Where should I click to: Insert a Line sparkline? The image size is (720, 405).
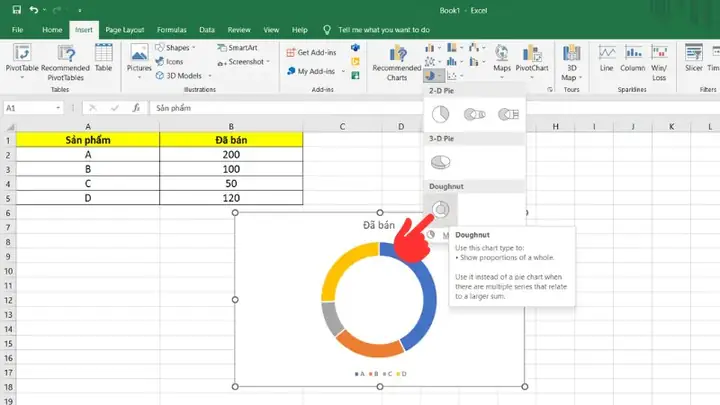click(606, 58)
